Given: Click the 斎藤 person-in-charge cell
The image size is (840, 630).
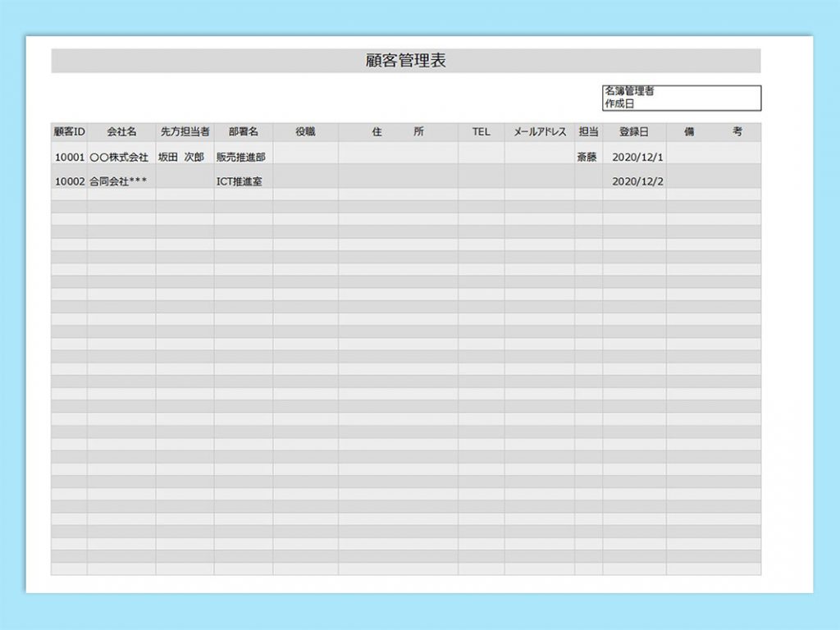Looking at the screenshot, I should [588, 157].
